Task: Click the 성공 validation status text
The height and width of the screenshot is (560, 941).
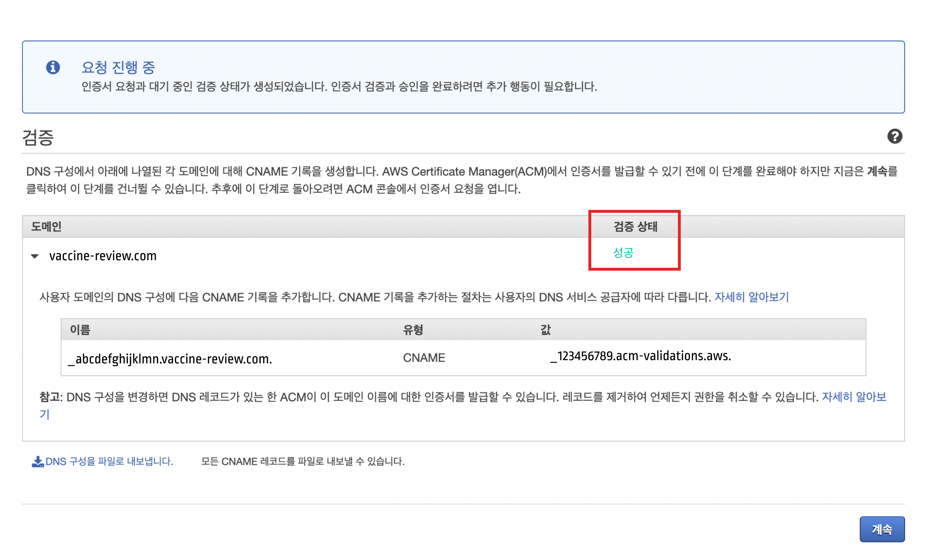Action: click(623, 252)
